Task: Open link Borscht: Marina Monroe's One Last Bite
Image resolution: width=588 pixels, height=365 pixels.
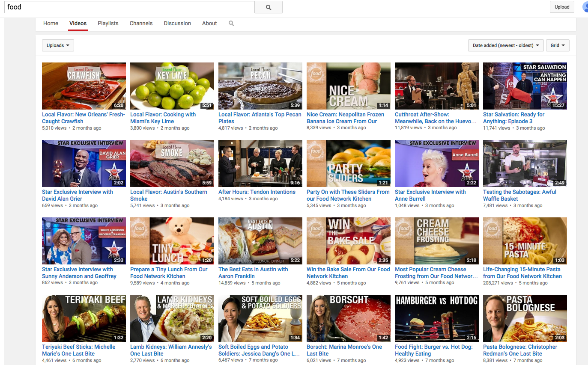Action: coord(344,350)
